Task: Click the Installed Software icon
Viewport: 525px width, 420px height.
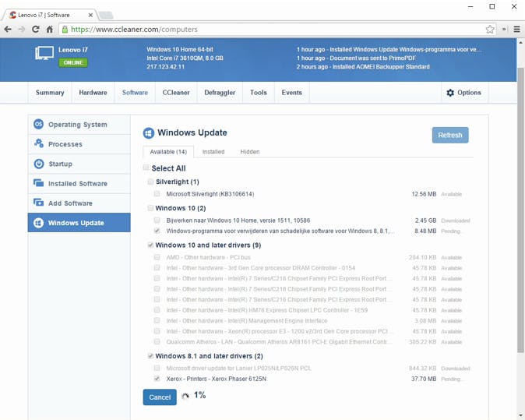Action: pyautogui.click(x=38, y=183)
